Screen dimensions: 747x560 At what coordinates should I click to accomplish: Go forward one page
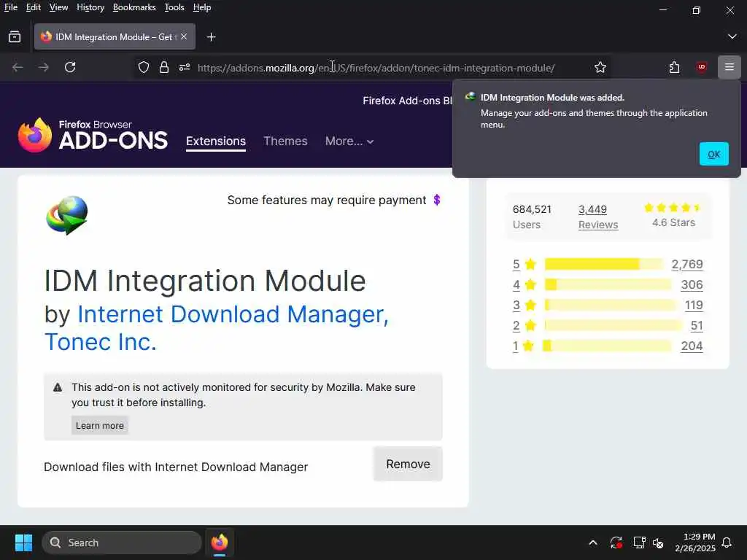44,68
